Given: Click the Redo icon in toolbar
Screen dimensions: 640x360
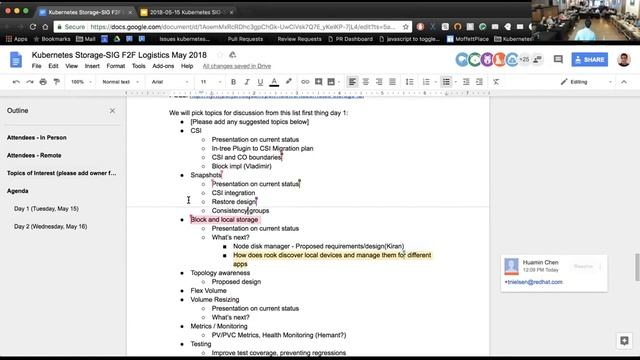Looking at the screenshot, I should pos(30,82).
